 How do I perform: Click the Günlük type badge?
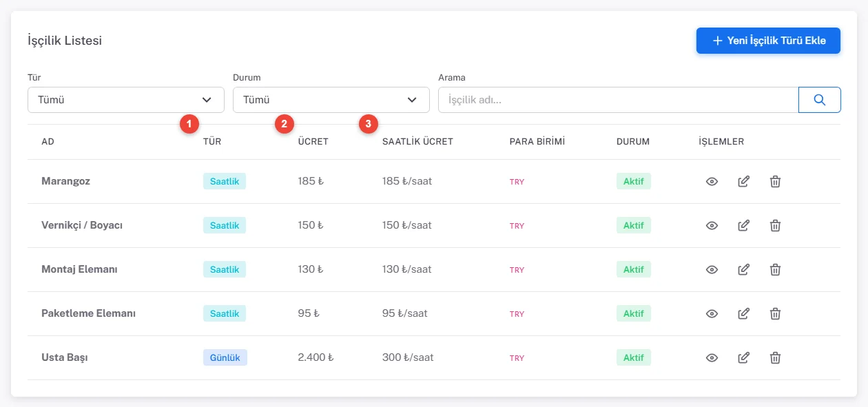pos(225,357)
